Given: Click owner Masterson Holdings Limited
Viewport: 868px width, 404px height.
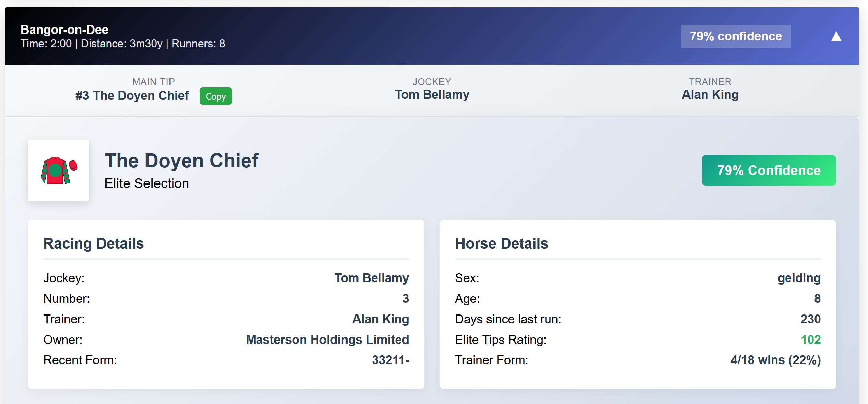Looking at the screenshot, I should [327, 340].
